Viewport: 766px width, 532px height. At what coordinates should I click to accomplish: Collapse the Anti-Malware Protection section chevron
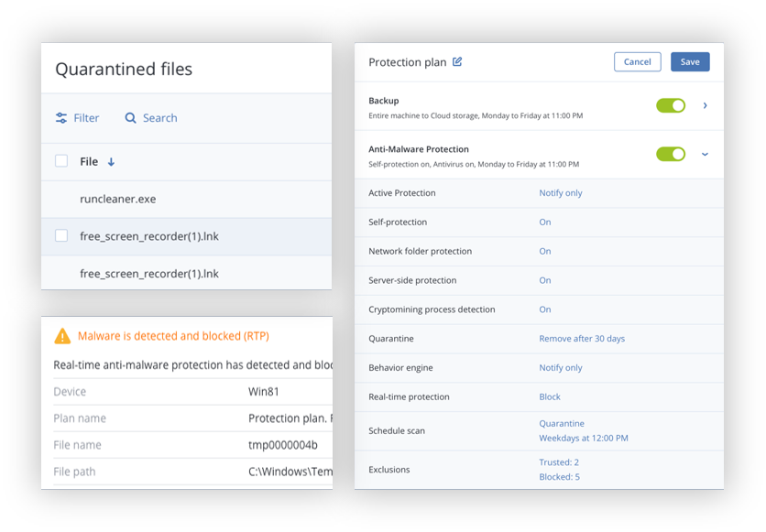[x=705, y=154]
